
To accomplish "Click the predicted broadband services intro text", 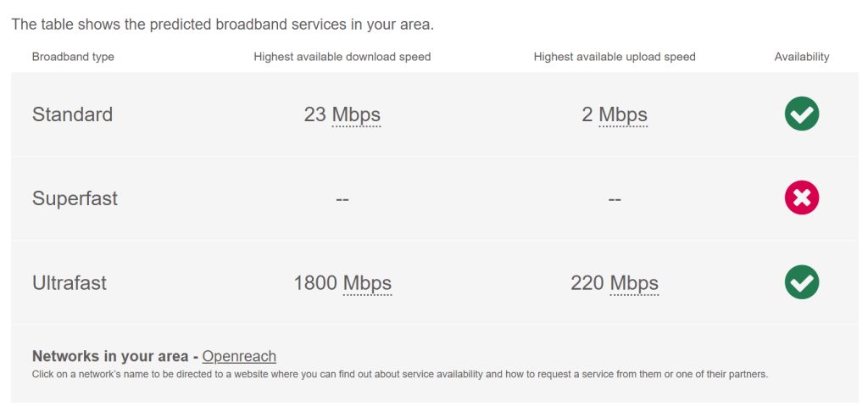I will (222, 24).
